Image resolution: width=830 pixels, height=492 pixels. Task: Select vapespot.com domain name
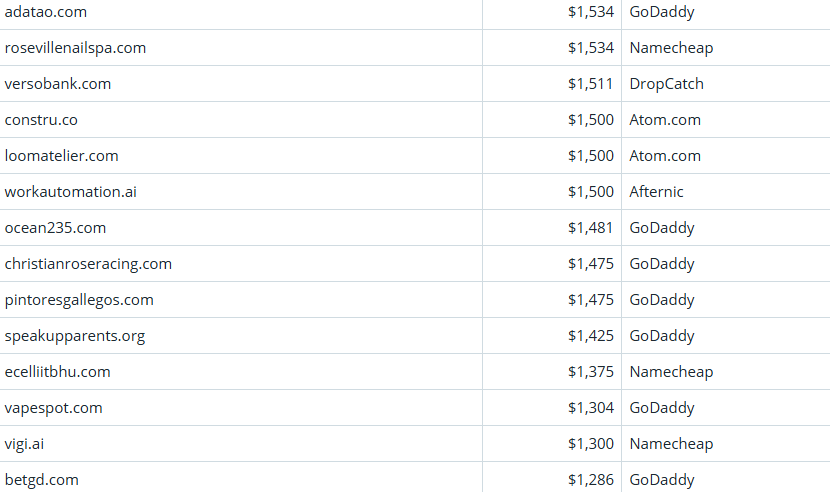[x=53, y=408]
